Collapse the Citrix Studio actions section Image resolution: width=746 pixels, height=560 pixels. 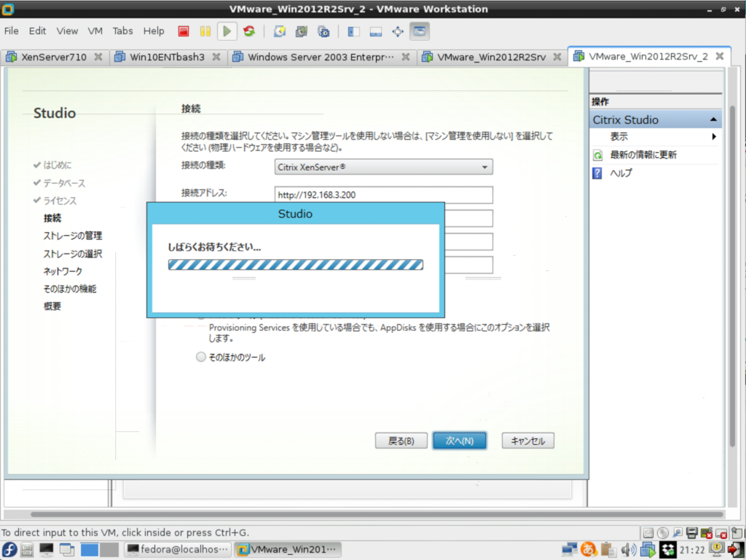(713, 120)
